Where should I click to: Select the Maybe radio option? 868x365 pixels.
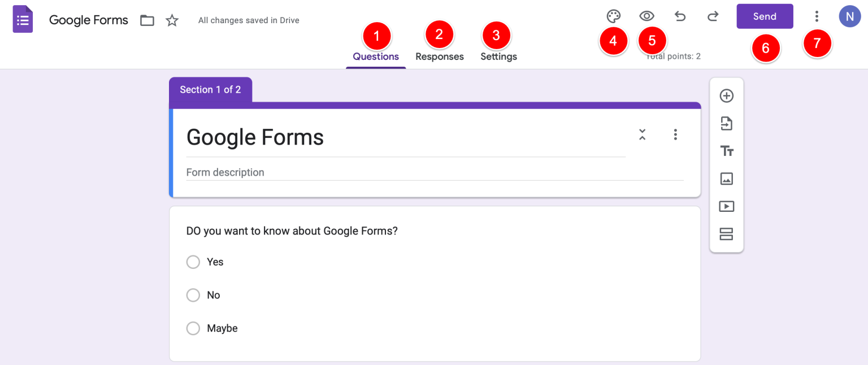[x=193, y=328]
